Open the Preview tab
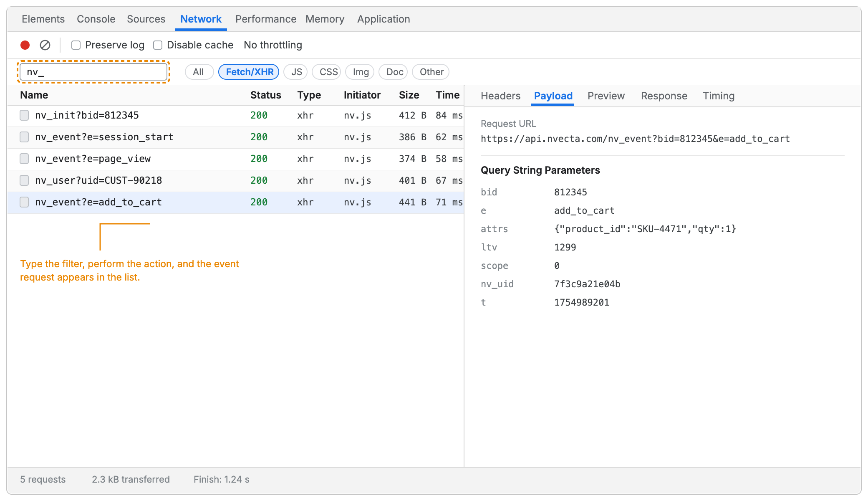 606,96
